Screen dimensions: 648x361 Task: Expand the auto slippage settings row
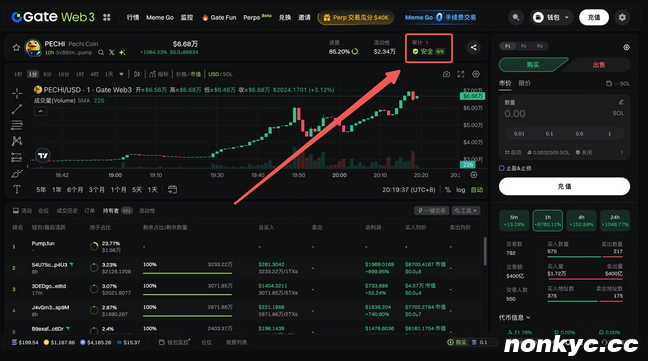click(564, 152)
